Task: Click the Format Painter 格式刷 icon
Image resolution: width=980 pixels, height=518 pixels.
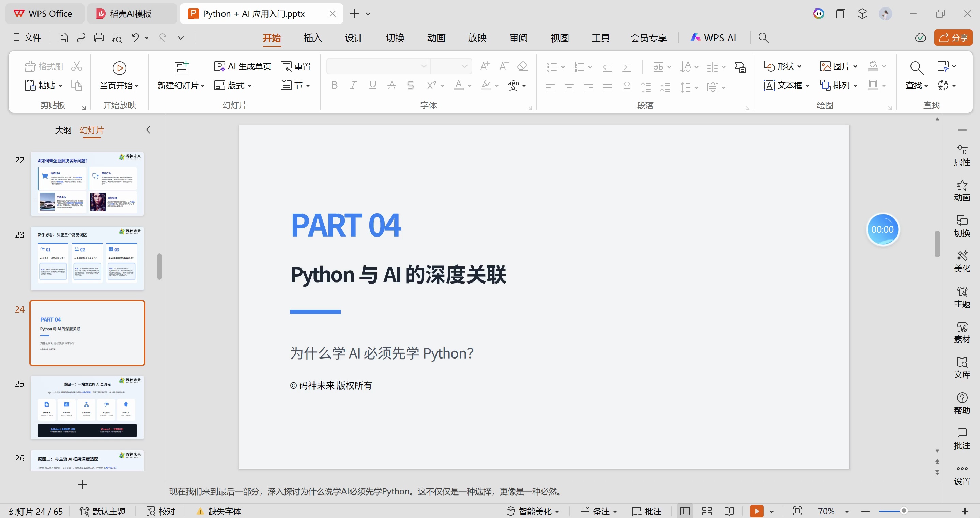Action: click(x=43, y=66)
